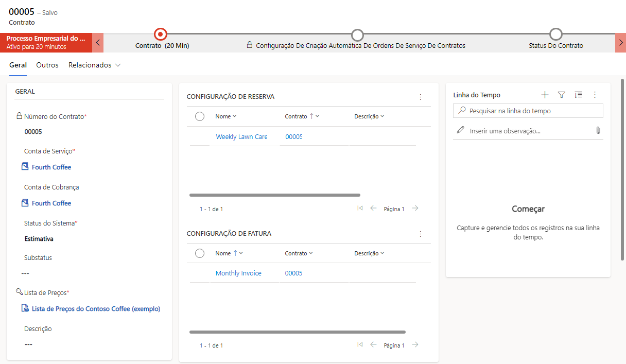Select the Contrato stage circle

[161, 34]
